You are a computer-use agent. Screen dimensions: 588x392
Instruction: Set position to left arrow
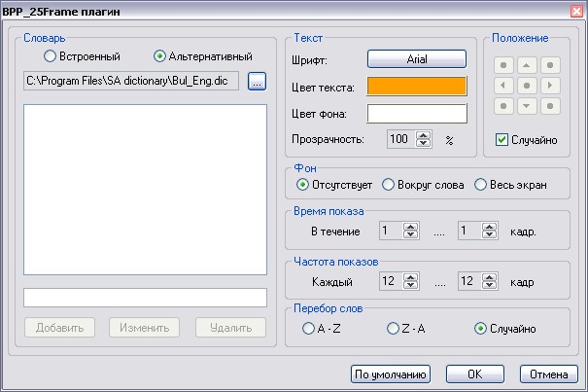tap(503, 86)
